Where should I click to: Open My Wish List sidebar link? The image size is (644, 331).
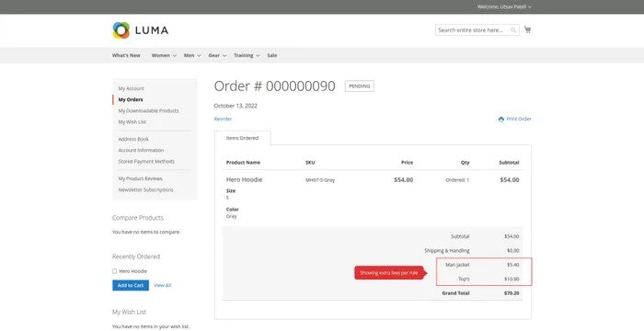[132, 122]
